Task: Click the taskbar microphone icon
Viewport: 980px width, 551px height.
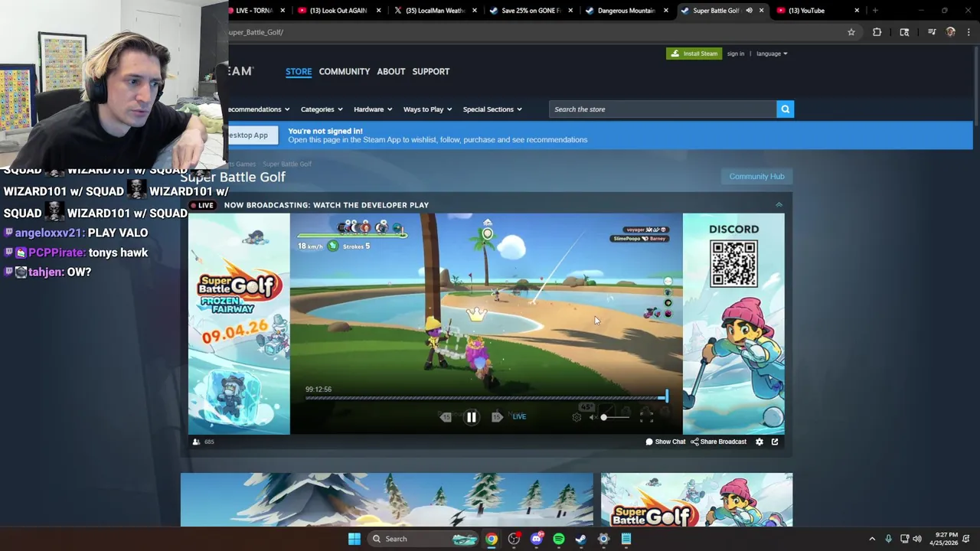Action: pyautogui.click(x=888, y=539)
